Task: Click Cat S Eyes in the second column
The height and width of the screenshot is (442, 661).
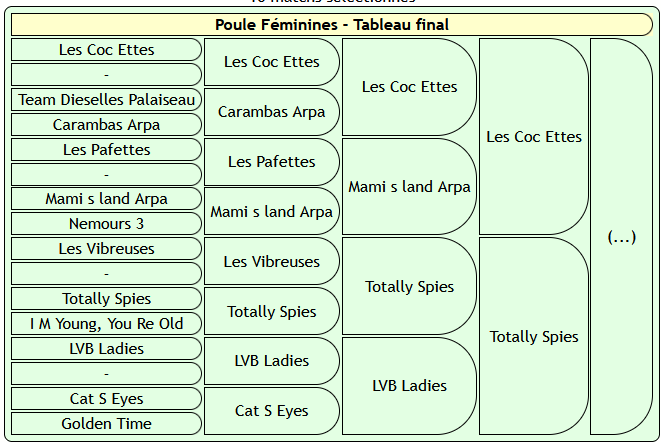Action: point(271,411)
